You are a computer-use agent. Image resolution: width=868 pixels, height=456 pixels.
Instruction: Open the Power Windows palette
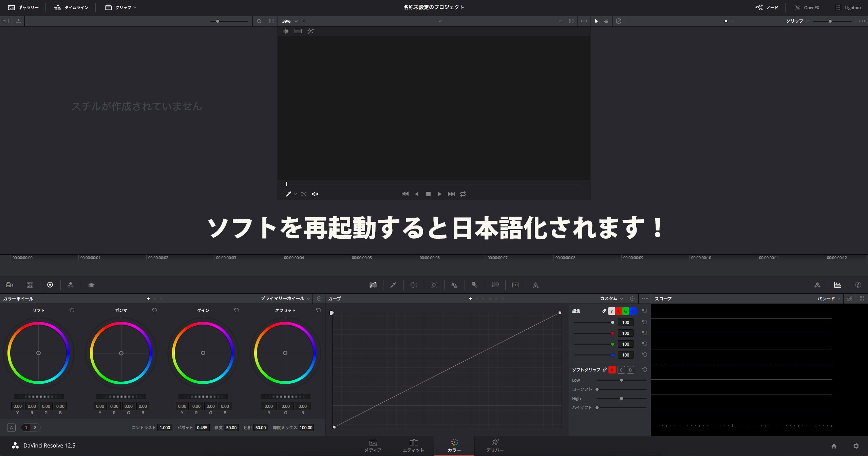click(414, 285)
